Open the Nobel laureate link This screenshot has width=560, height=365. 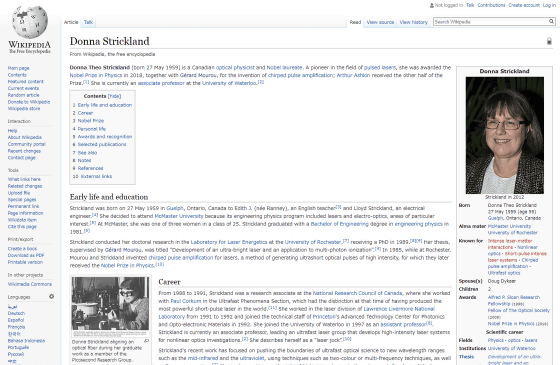[284, 68]
